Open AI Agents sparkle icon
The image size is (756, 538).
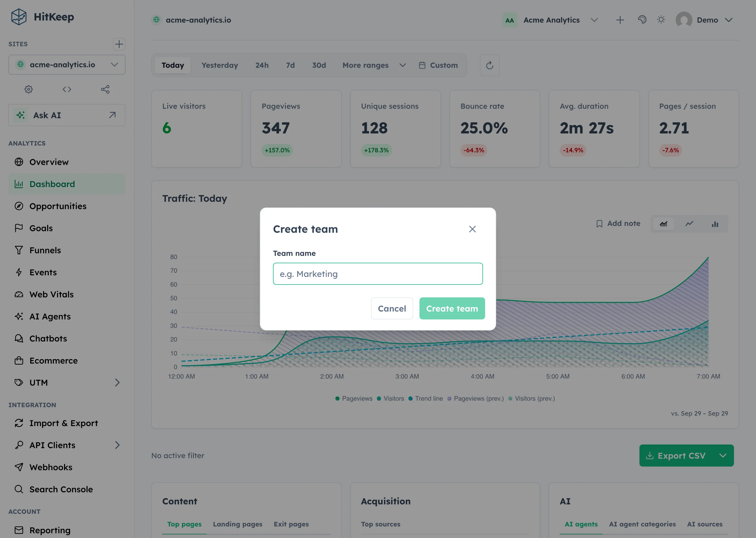(19, 316)
